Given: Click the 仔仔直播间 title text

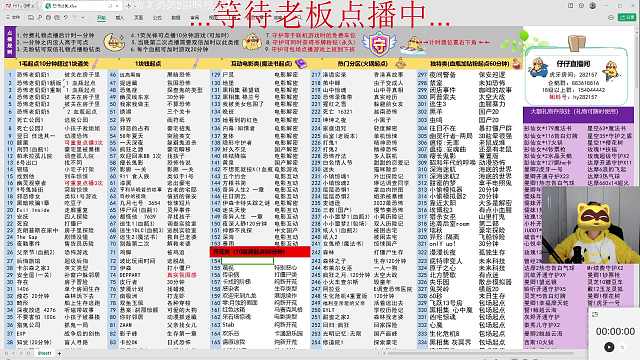Looking at the screenshot, I should [x=573, y=64].
